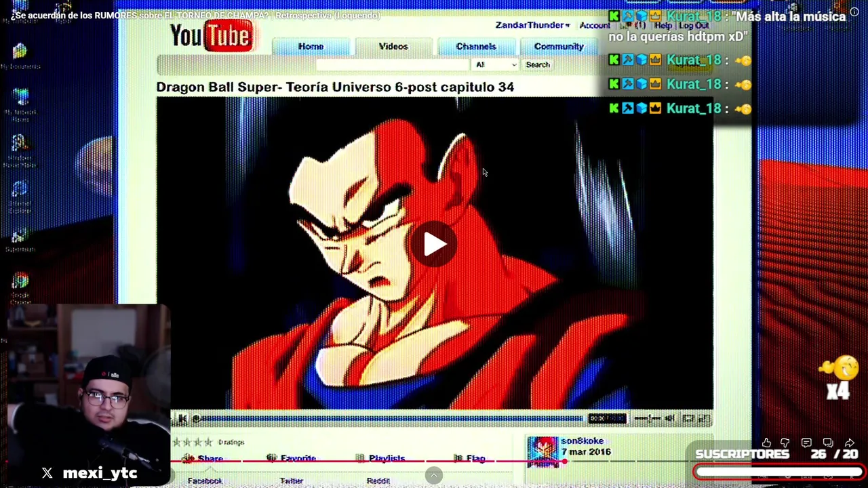This screenshot has width=868, height=488.
Task: Open the son8koke uploader link
Action: (x=582, y=441)
